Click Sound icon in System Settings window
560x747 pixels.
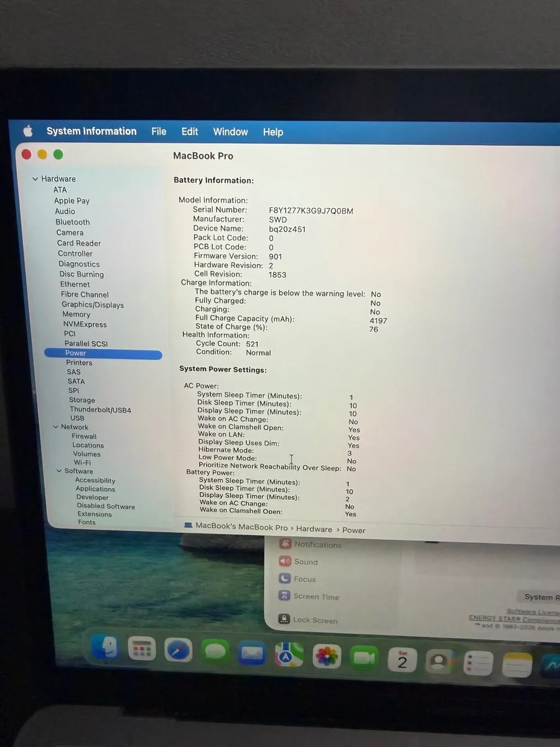(285, 561)
